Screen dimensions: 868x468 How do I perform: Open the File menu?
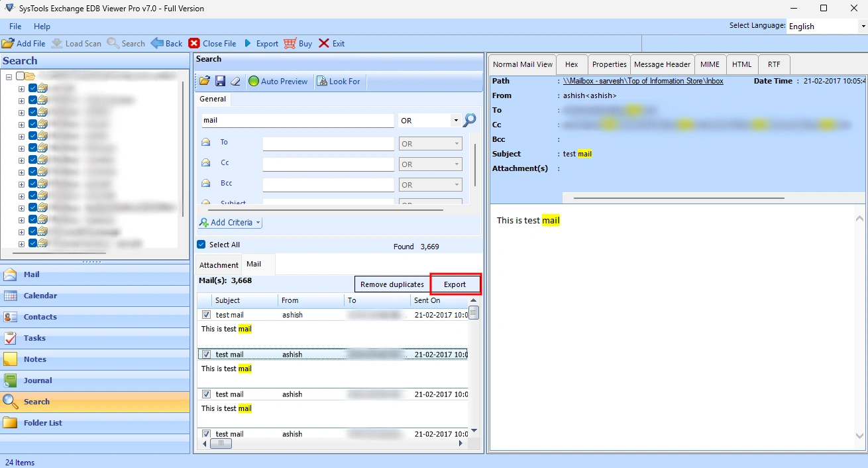point(15,27)
